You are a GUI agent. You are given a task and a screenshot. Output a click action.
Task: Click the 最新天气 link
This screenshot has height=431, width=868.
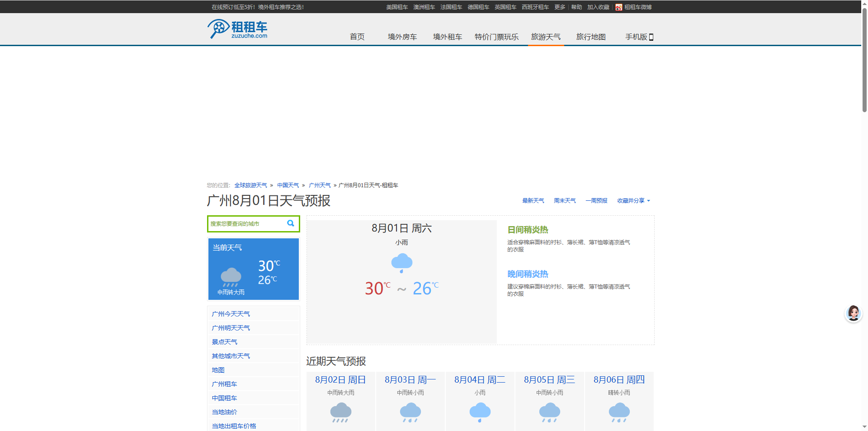click(533, 201)
